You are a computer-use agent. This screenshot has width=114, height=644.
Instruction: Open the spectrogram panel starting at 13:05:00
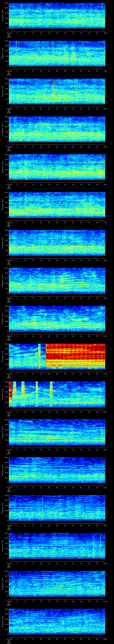pyautogui.click(x=57, y=167)
